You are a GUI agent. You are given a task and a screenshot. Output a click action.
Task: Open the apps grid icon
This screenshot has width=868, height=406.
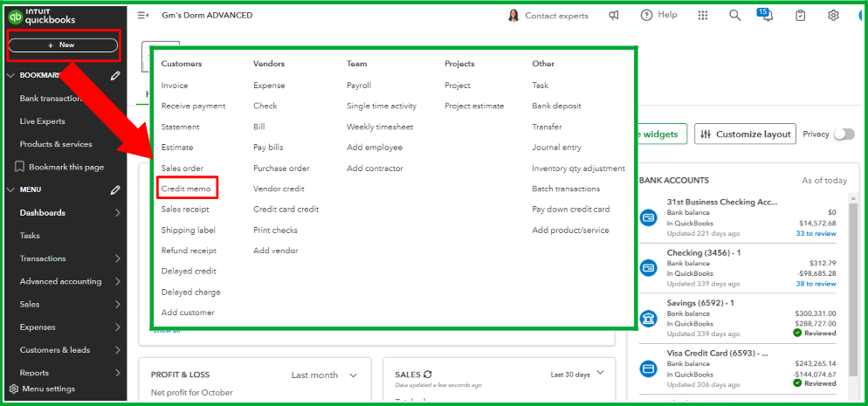(x=703, y=16)
